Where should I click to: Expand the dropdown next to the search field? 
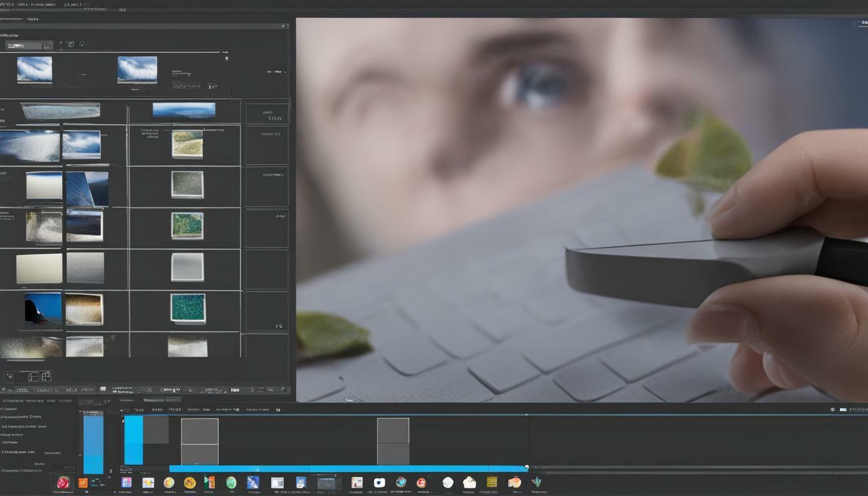[x=45, y=44]
